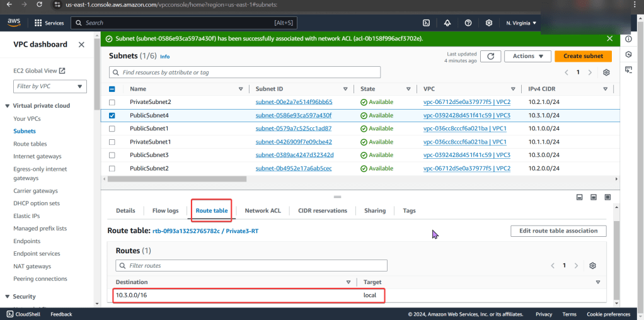This screenshot has width=644, height=320.
Task: Open subnet-0586e93ca597a430f link
Action: point(293,115)
